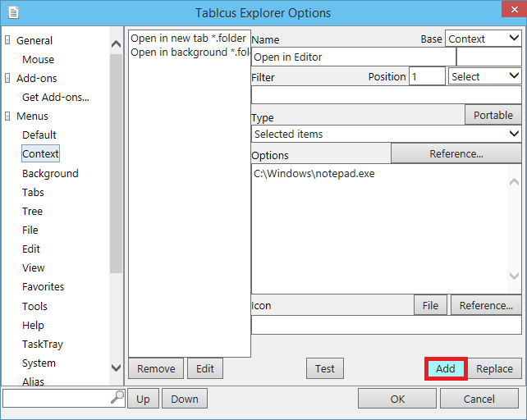Open the Base dropdown showing Context

point(483,39)
